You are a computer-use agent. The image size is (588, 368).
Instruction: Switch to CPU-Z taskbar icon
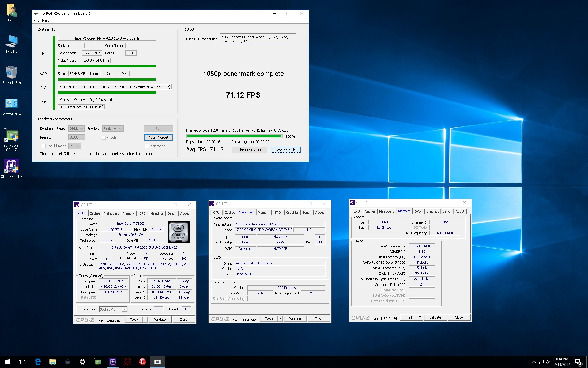[x=113, y=362]
